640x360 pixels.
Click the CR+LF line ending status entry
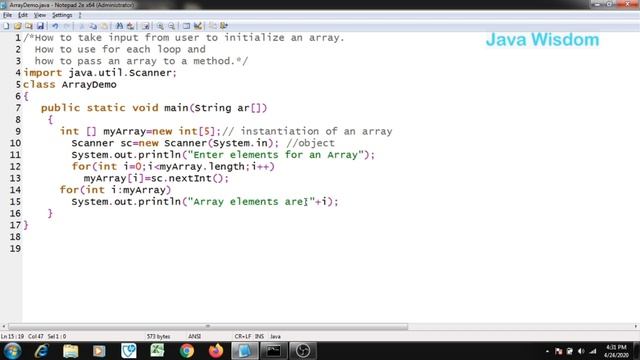pyautogui.click(x=243, y=337)
